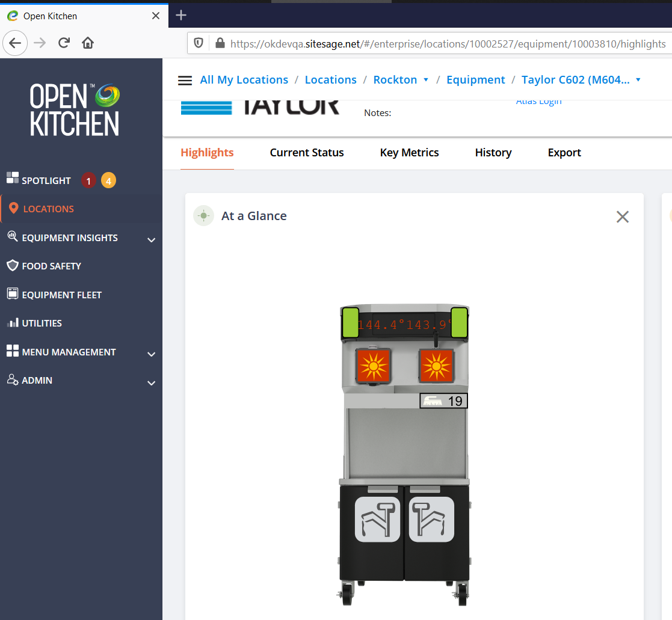Click the All My Locations breadcrumb link

pos(244,80)
